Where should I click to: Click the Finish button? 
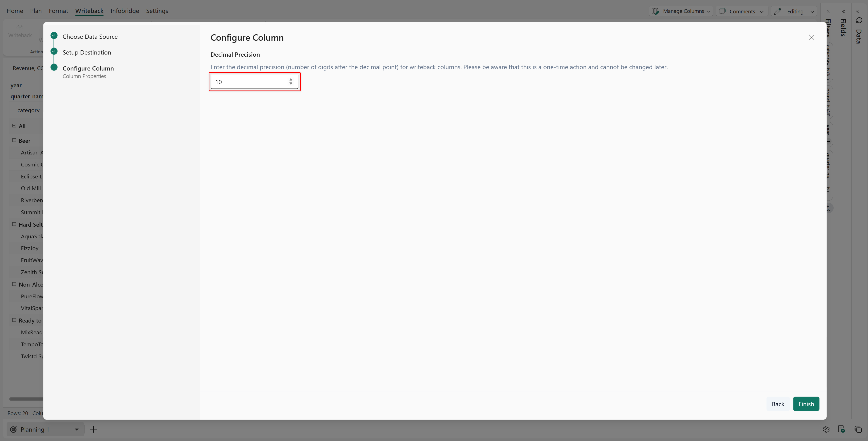pos(806,404)
